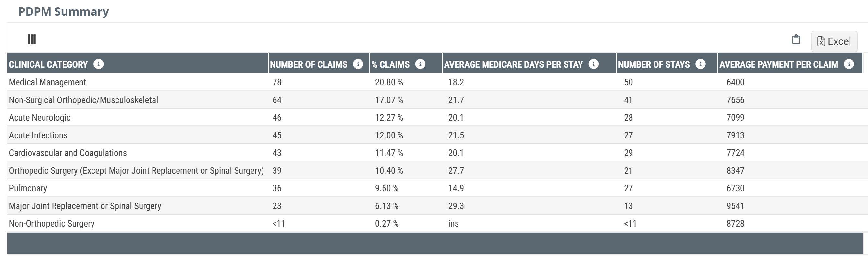Sort by Number of Claims header
The height and width of the screenshot is (256, 868).
point(308,64)
